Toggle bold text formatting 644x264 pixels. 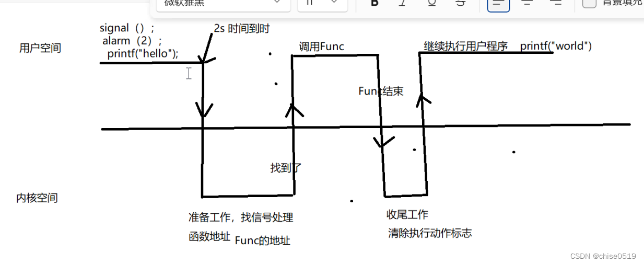[x=374, y=3]
